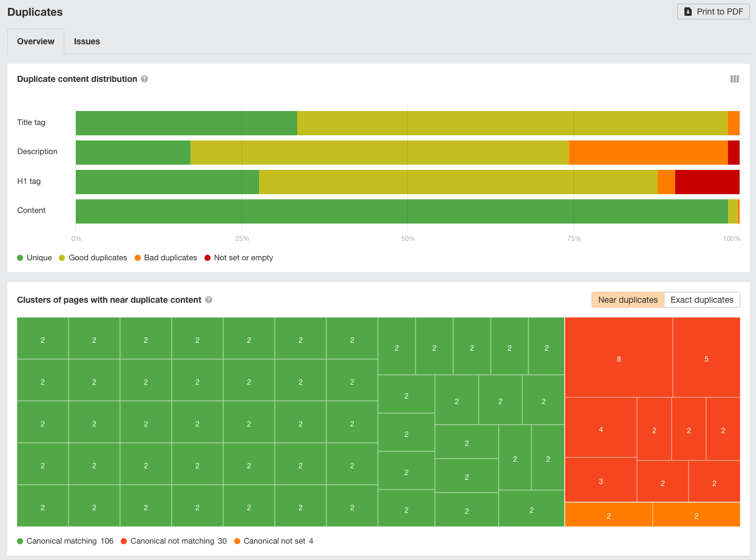This screenshot has height=560, width=756.
Task: Click the red cluster labeled 5
Action: [x=706, y=359]
